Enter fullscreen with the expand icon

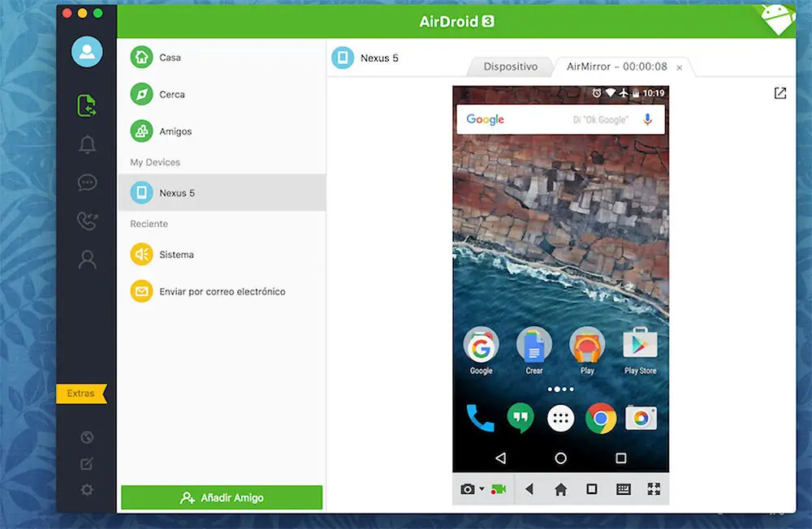coord(654,488)
